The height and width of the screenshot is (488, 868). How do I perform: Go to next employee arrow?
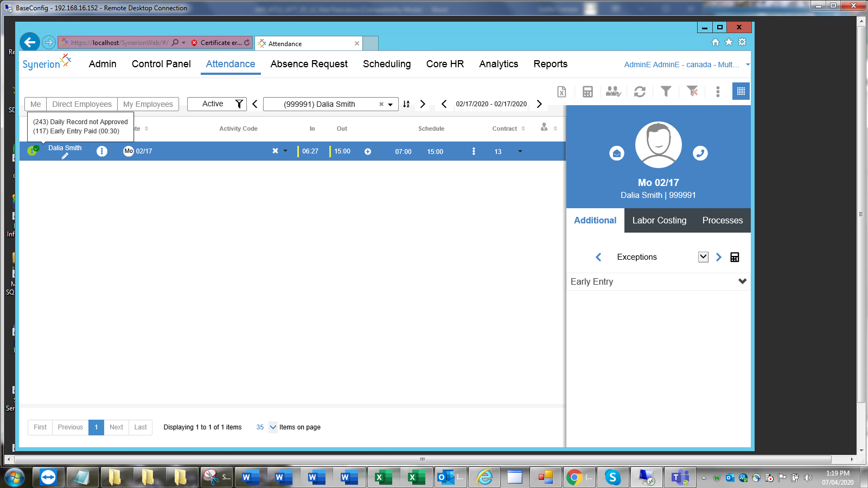click(x=423, y=104)
